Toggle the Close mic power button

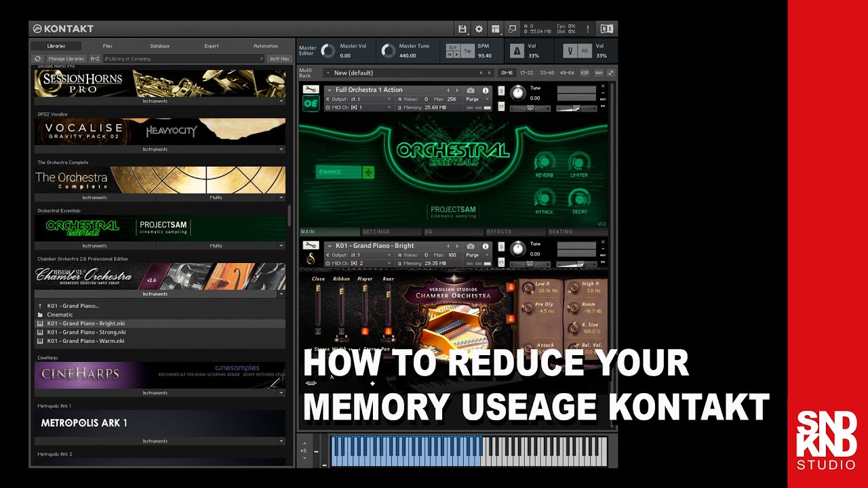point(317,331)
